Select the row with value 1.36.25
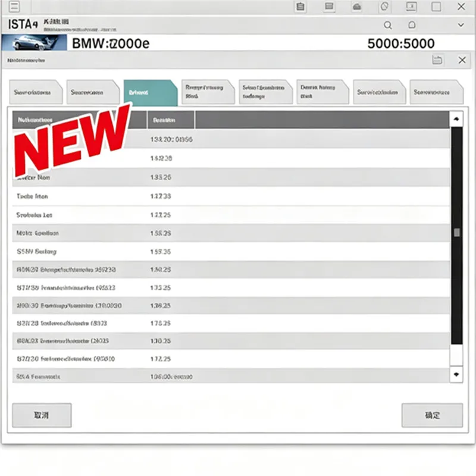This screenshot has width=476, height=476. coord(231,305)
